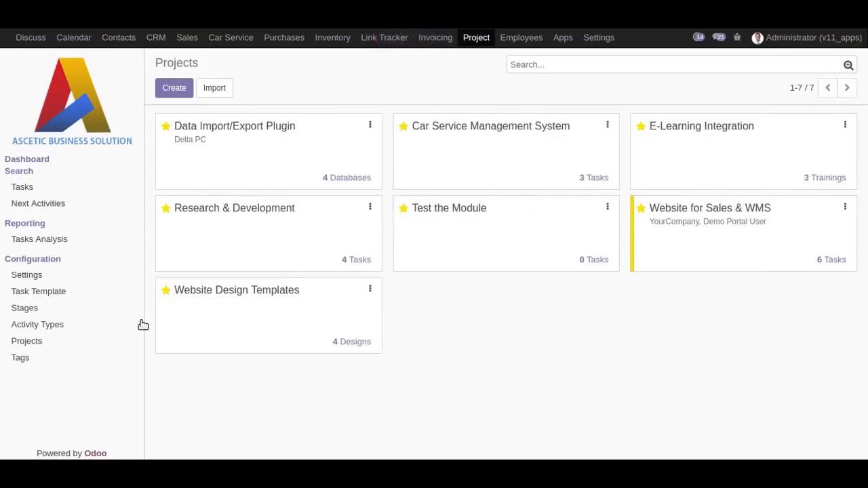The image size is (868, 488).
Task: Open the conversations message icon in top bar
Action: click(x=719, y=37)
